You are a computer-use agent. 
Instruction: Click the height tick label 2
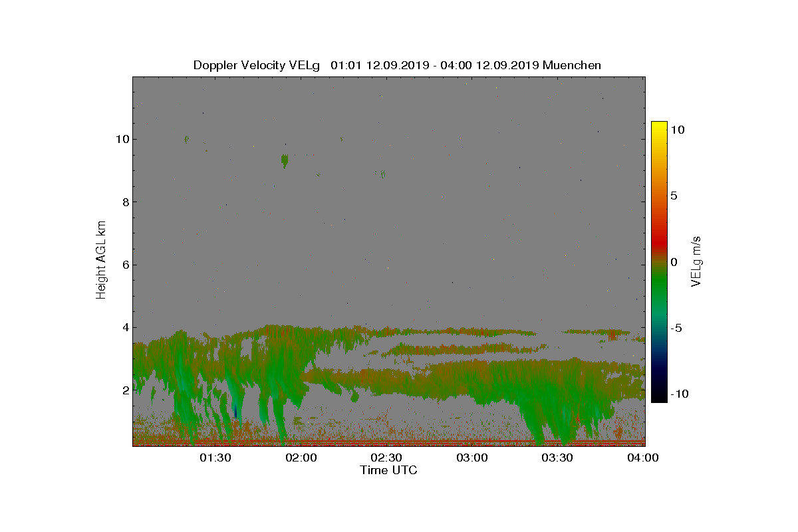coord(124,390)
